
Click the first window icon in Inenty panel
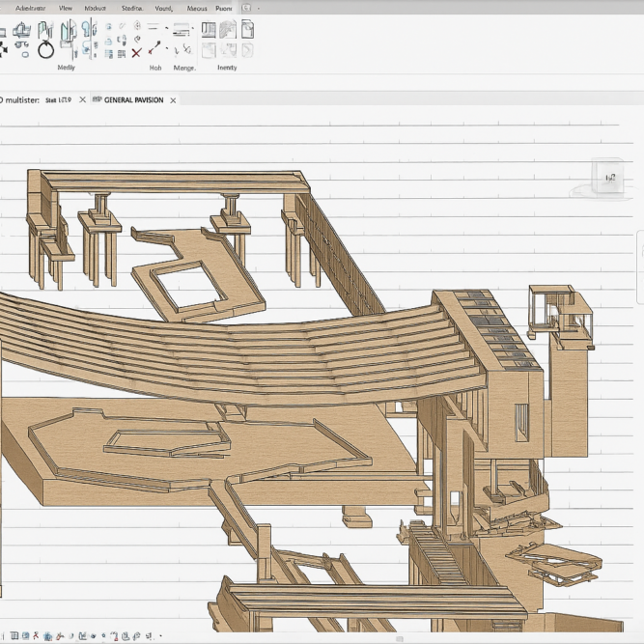[208, 30]
